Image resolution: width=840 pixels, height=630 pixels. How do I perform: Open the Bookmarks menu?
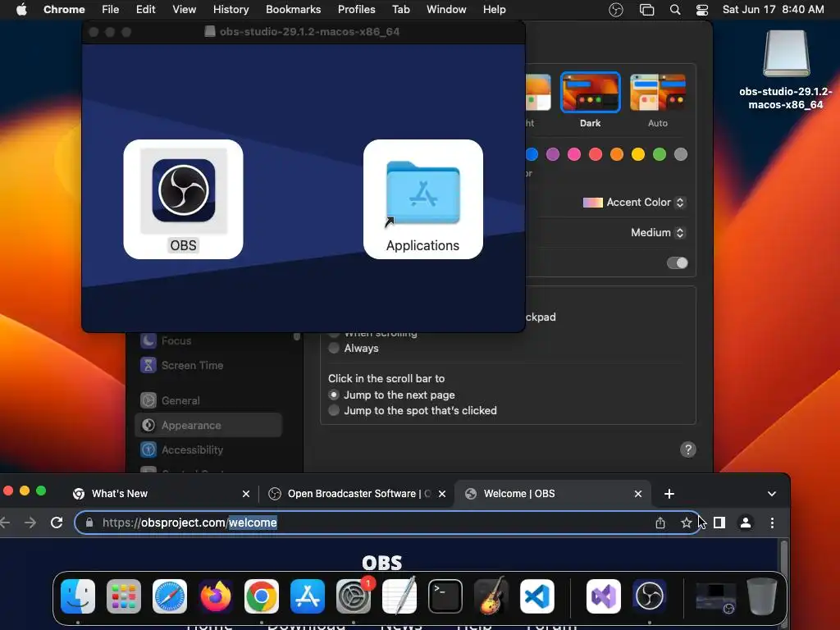(293, 10)
